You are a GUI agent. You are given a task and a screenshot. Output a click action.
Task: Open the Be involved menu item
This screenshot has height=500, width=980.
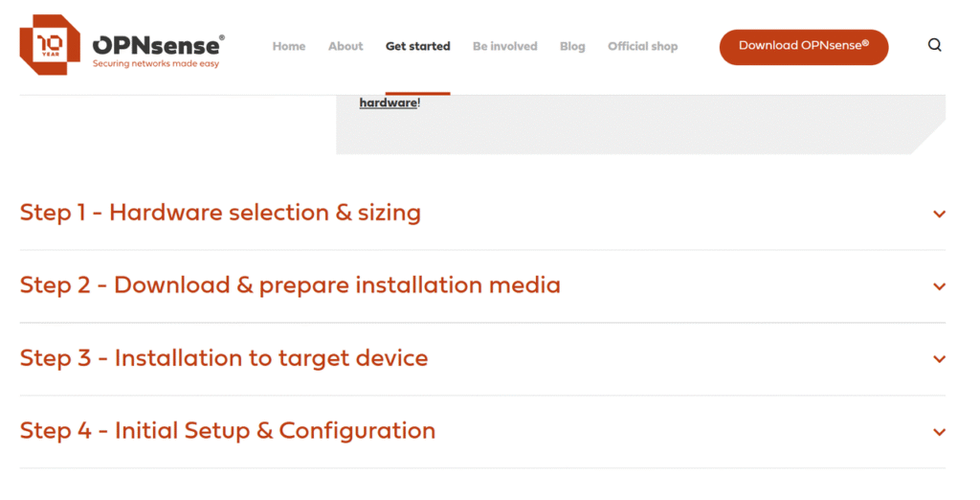[x=505, y=46]
